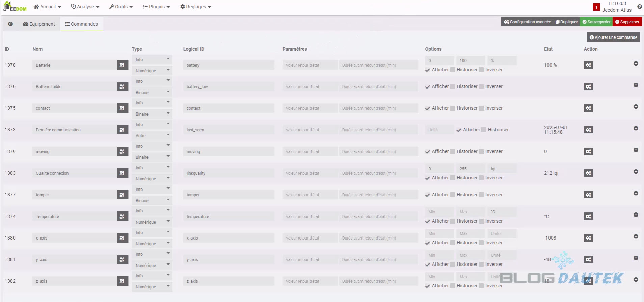Open the Info type dropdown for Qualité connexion
Image resolution: width=644 pixels, height=302 pixels.
point(152,168)
